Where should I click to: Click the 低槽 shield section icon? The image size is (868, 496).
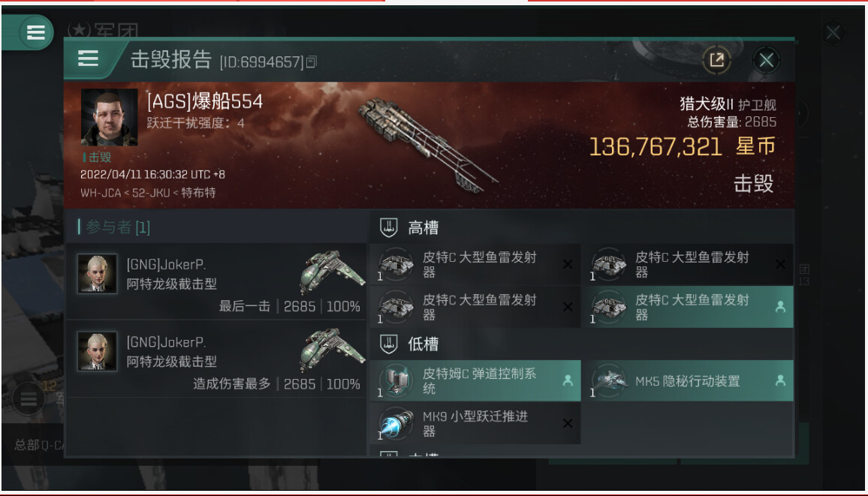point(389,344)
